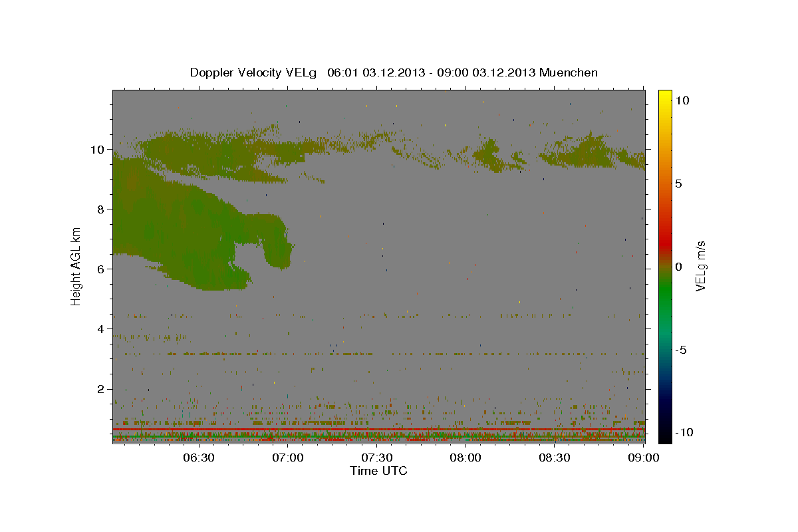Click the colorbar label '-5'
Image resolution: width=798 pixels, height=532 pixels.
click(x=680, y=350)
